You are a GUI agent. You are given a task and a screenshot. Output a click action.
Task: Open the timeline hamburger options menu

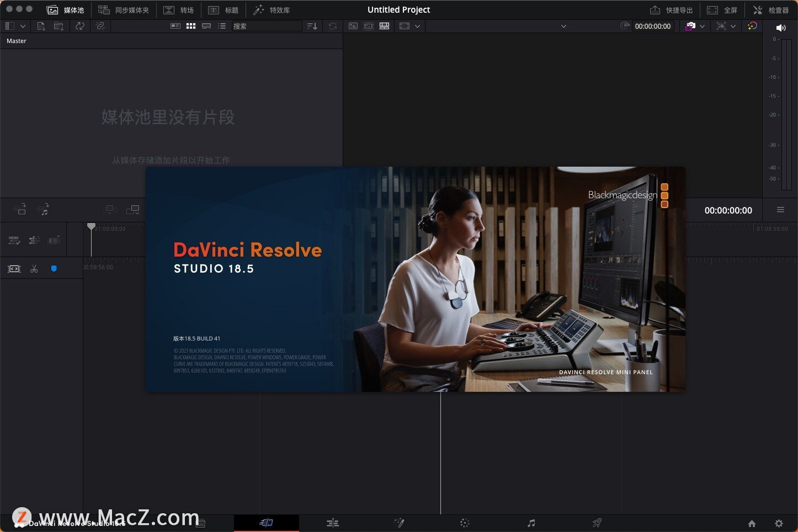pos(780,210)
